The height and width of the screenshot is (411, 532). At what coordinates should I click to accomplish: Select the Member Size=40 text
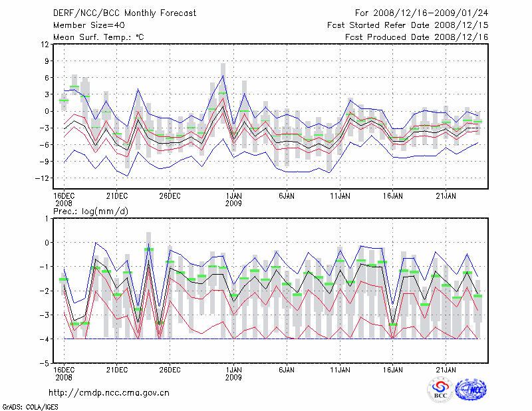coord(84,25)
